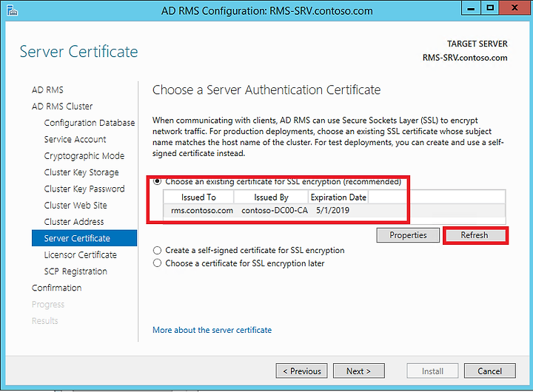Screen dimensions: 533x392
Task: Go to Service Account step
Action: click(x=75, y=139)
